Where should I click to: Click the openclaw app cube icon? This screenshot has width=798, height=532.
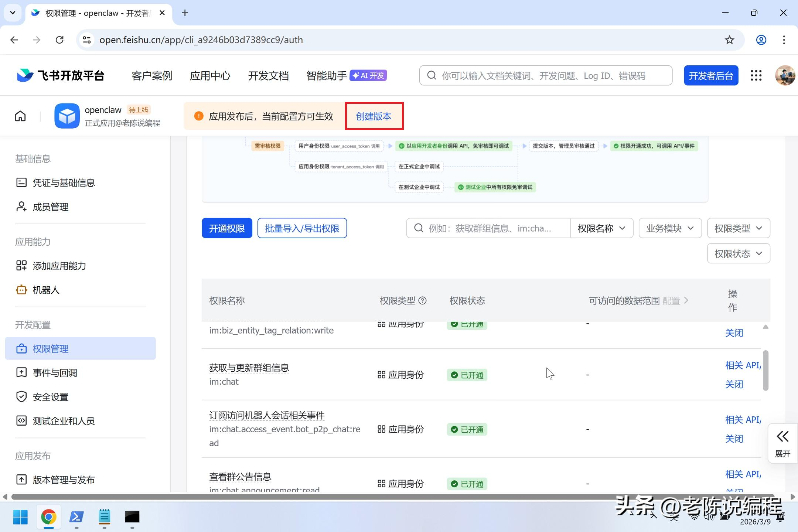click(x=67, y=116)
